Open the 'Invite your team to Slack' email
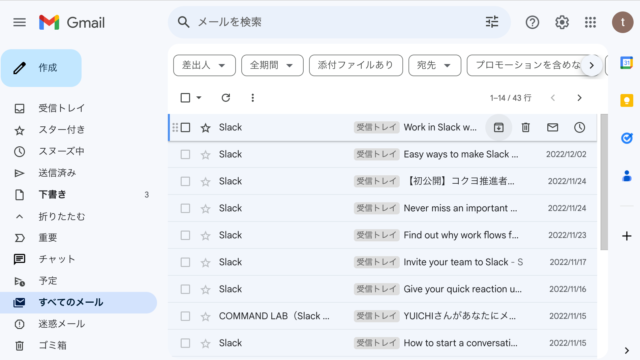640x360 pixels. coord(382,262)
